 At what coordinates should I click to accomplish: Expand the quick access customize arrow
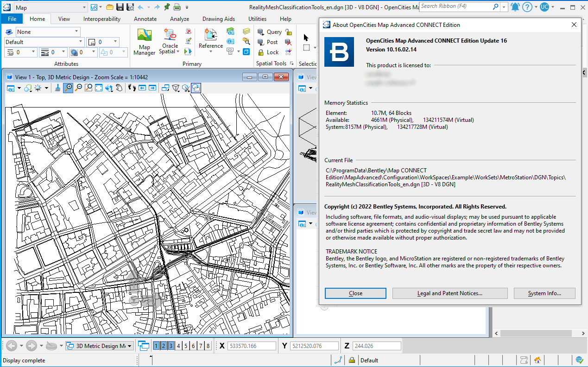click(187, 7)
